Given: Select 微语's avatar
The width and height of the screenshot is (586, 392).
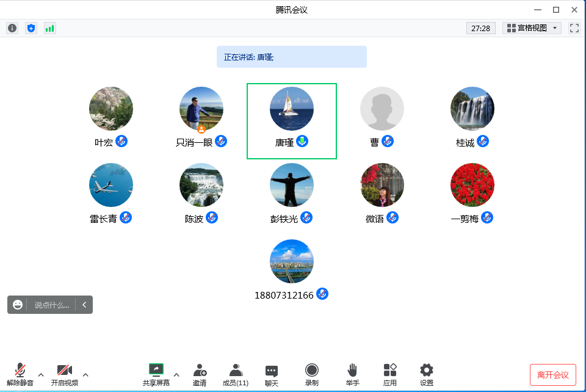Looking at the screenshot, I should (x=382, y=185).
